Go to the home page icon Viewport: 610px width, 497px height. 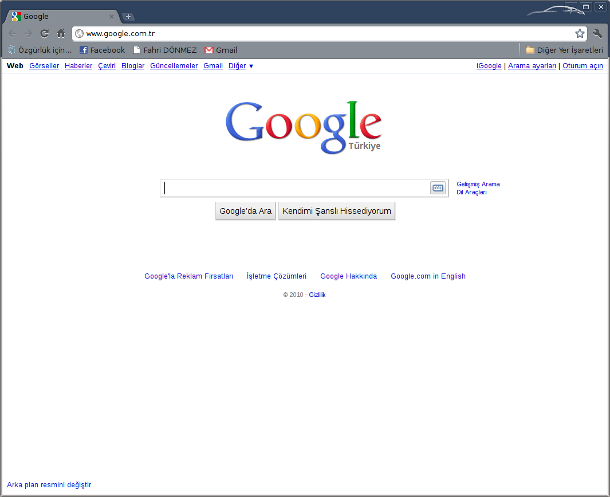point(60,33)
